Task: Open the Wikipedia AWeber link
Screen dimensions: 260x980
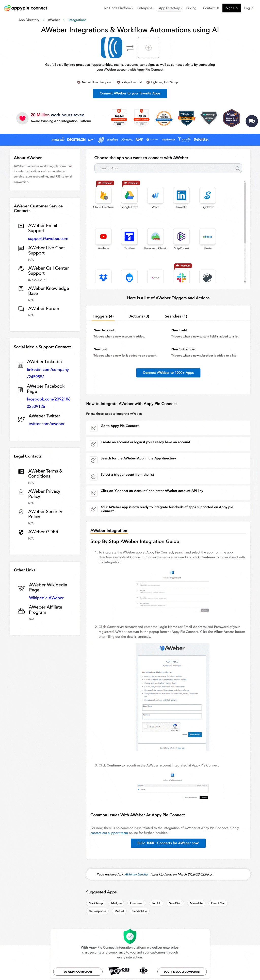Action: click(46, 598)
